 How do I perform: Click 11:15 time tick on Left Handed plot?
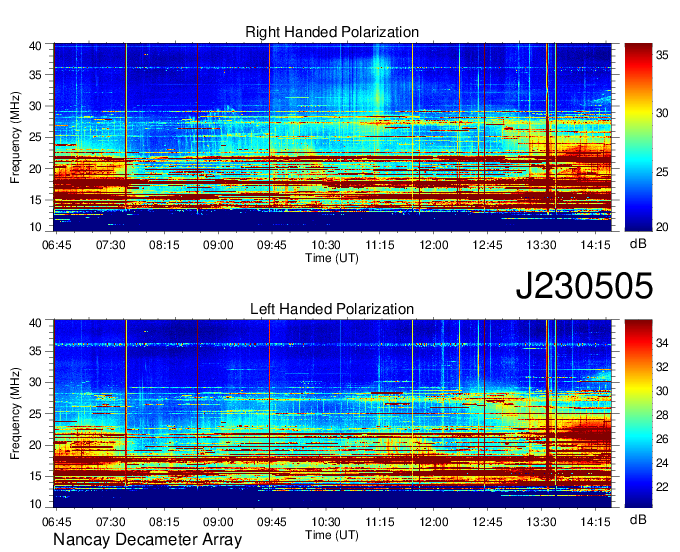(380, 522)
